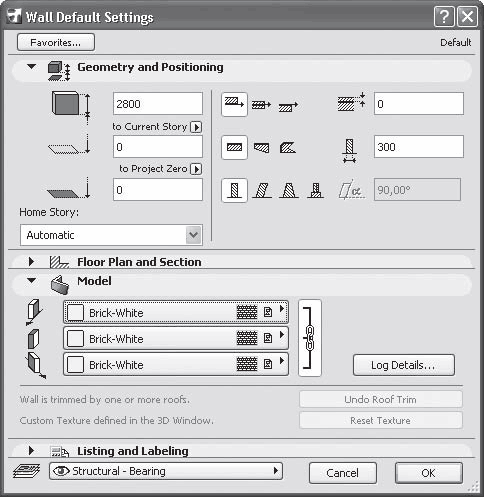Image resolution: width=484 pixels, height=497 pixels.
Task: Set reference line to wall center icon
Action: (x=261, y=105)
